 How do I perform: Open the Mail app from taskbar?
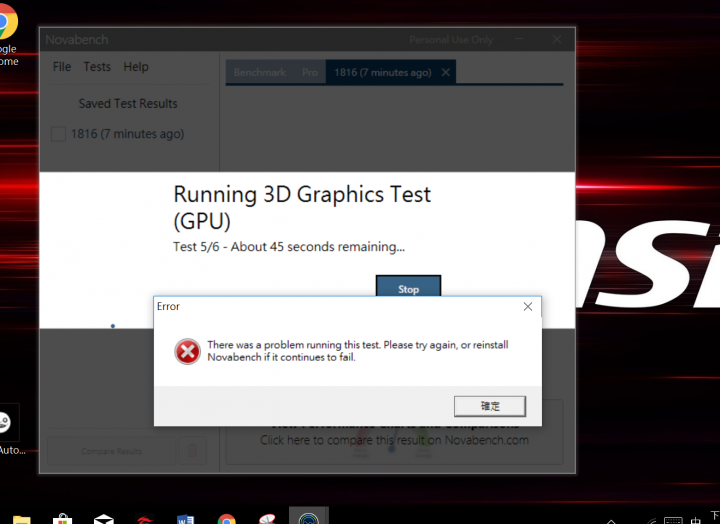click(x=104, y=519)
